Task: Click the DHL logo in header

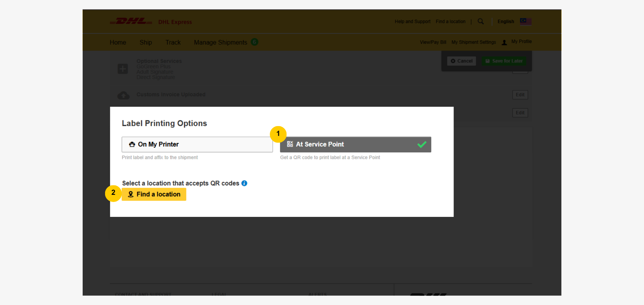Action: point(131,21)
